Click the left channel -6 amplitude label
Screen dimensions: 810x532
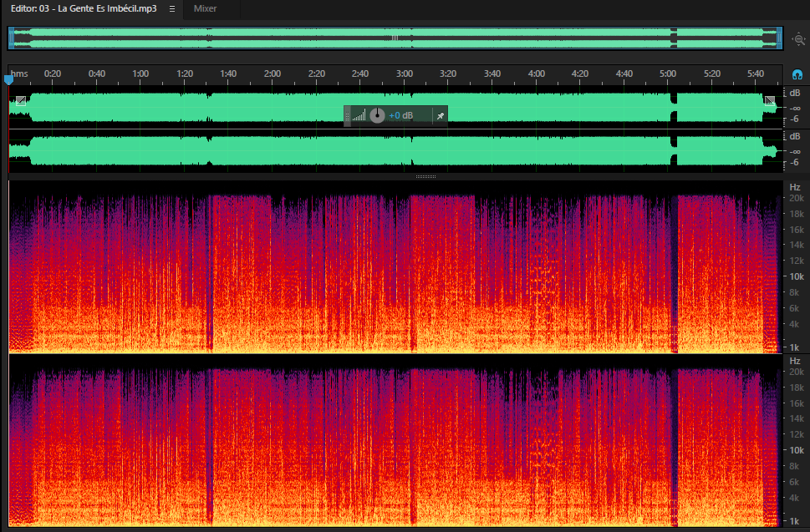(794, 119)
